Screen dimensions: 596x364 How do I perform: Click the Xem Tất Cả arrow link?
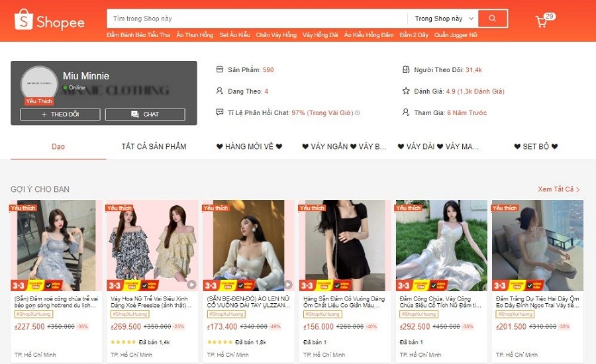tap(559, 189)
